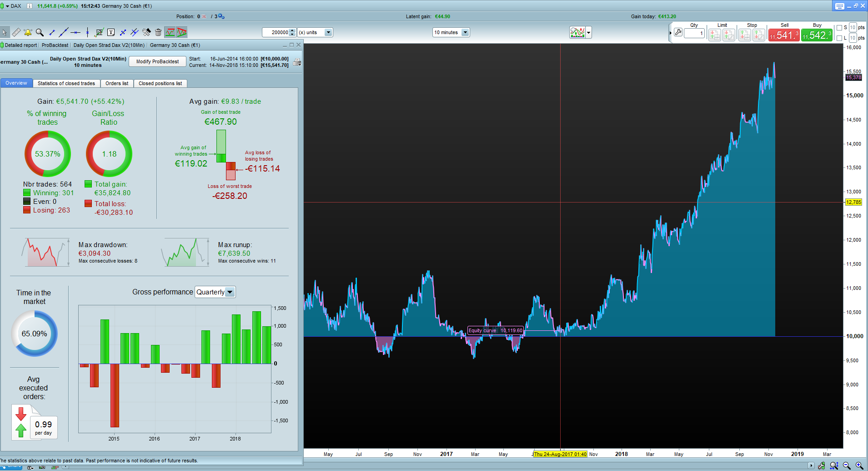Click the alert bell icon
This screenshot has width=868, height=471.
click(28, 32)
